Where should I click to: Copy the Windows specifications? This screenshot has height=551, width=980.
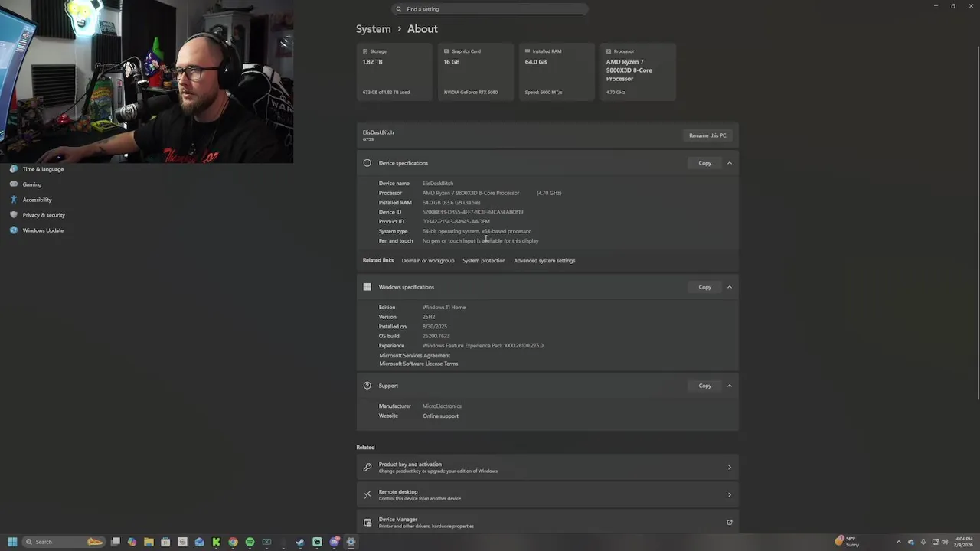click(704, 287)
